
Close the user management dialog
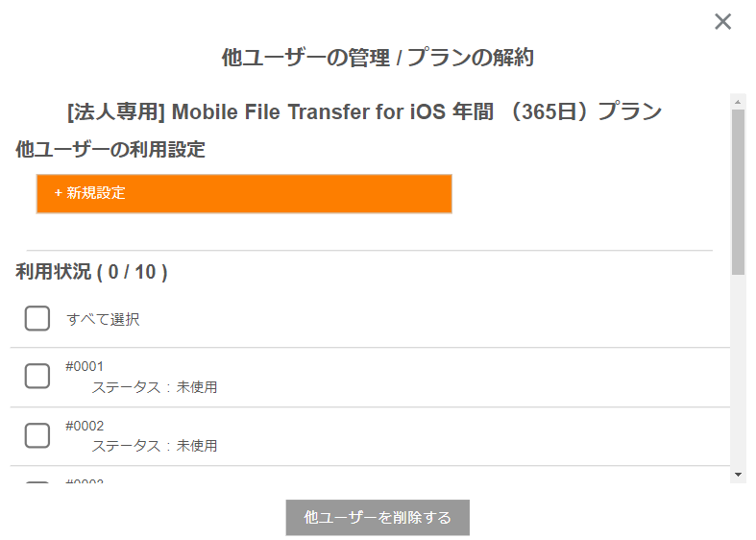coord(722,22)
